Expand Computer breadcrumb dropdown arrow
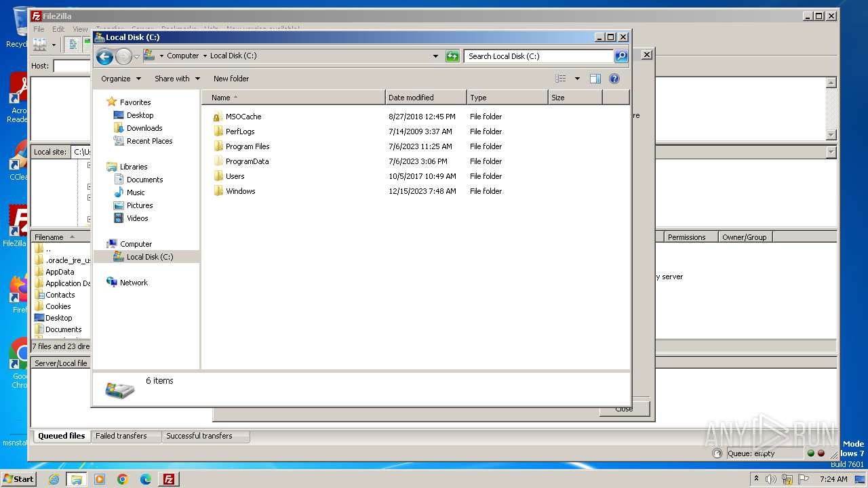Viewport: 868px width, 488px height. [x=205, y=56]
